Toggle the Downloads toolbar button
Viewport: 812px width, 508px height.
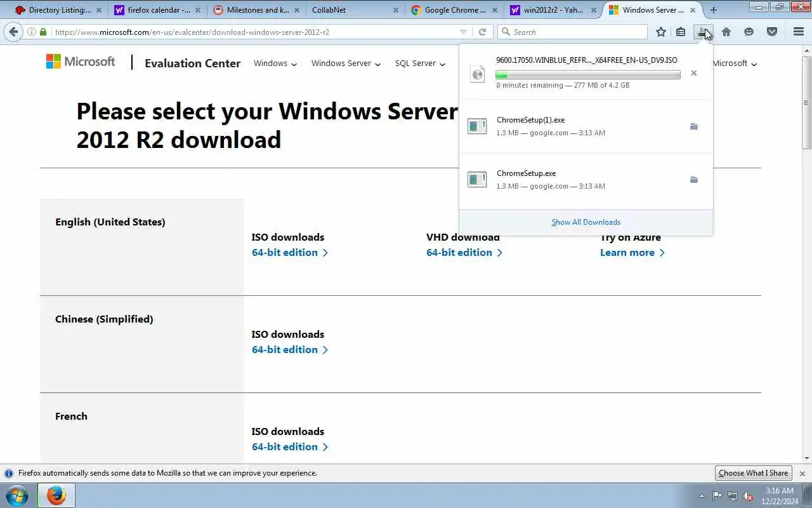point(702,32)
